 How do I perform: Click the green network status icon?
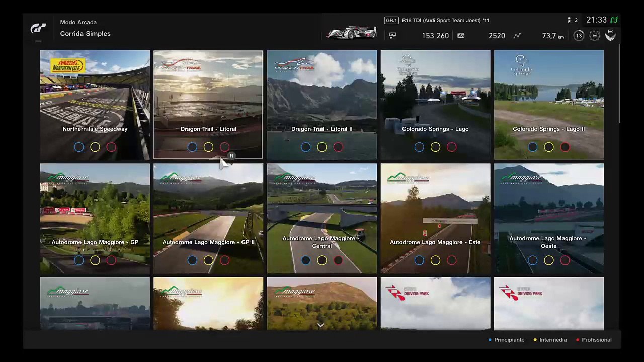pos(614,20)
